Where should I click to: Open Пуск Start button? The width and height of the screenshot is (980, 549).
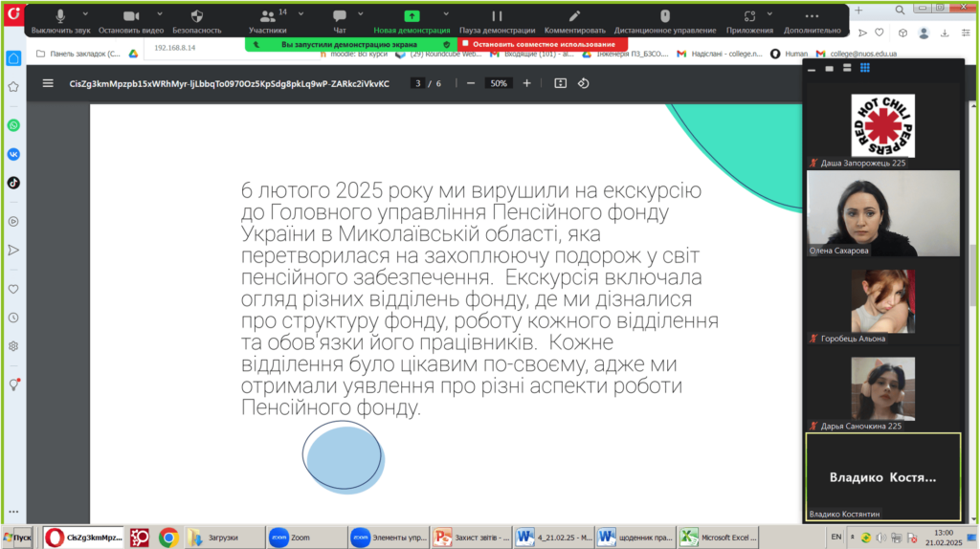tap(17, 538)
